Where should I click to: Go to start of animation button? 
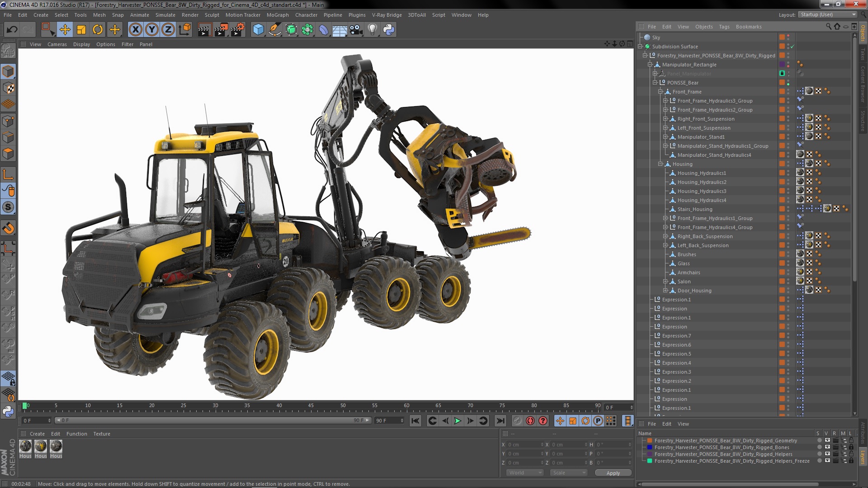click(x=415, y=421)
